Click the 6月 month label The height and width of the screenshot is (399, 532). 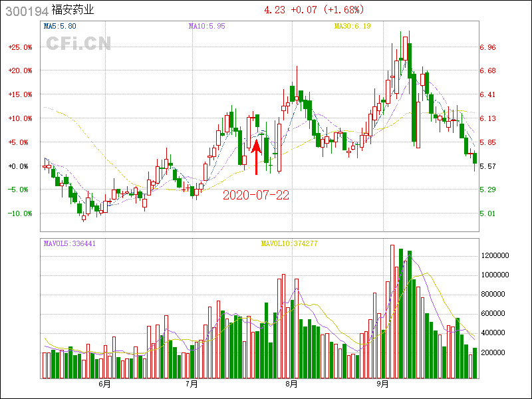pos(105,384)
